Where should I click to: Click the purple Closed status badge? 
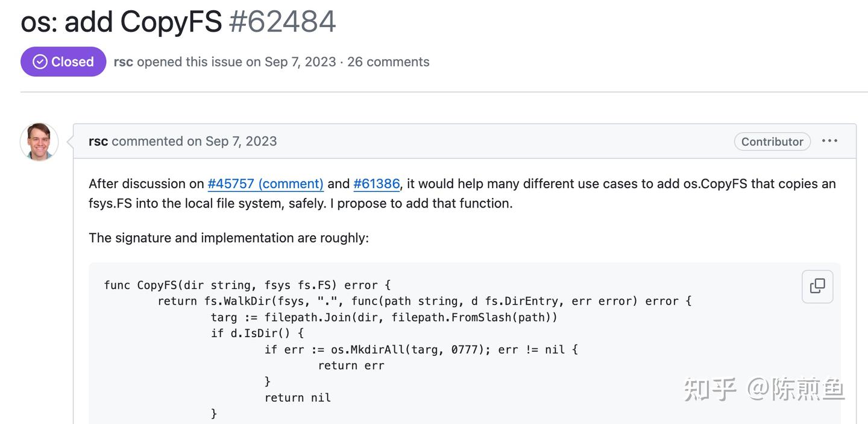point(63,62)
